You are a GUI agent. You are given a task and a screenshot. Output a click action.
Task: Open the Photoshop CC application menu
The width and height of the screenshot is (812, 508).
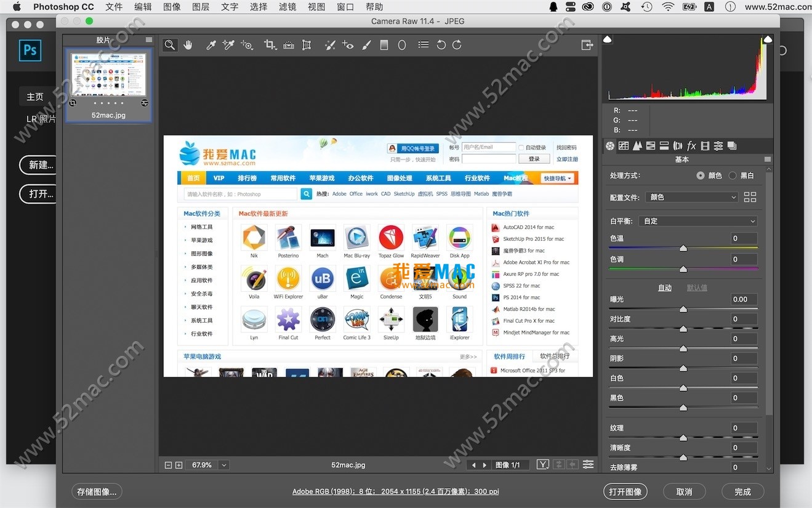tap(63, 7)
